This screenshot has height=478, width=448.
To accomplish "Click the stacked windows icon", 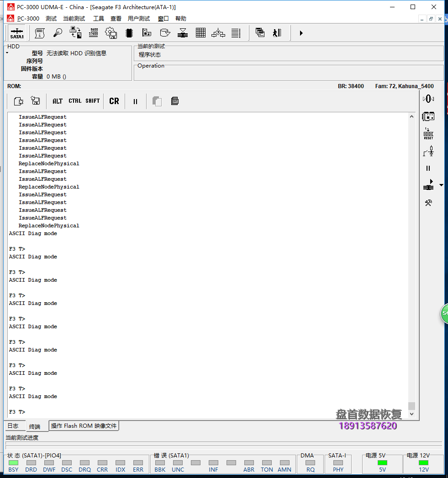I will pyautogui.click(x=260, y=32).
